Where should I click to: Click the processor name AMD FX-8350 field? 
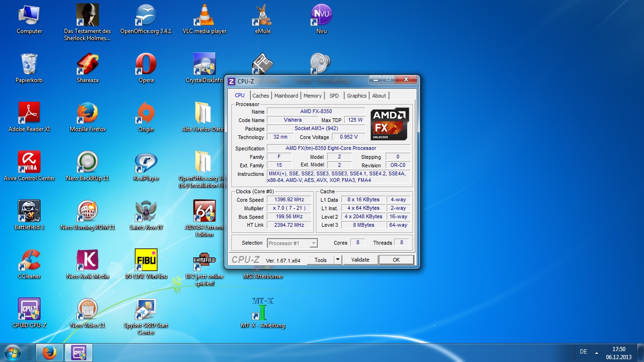pyautogui.click(x=316, y=112)
